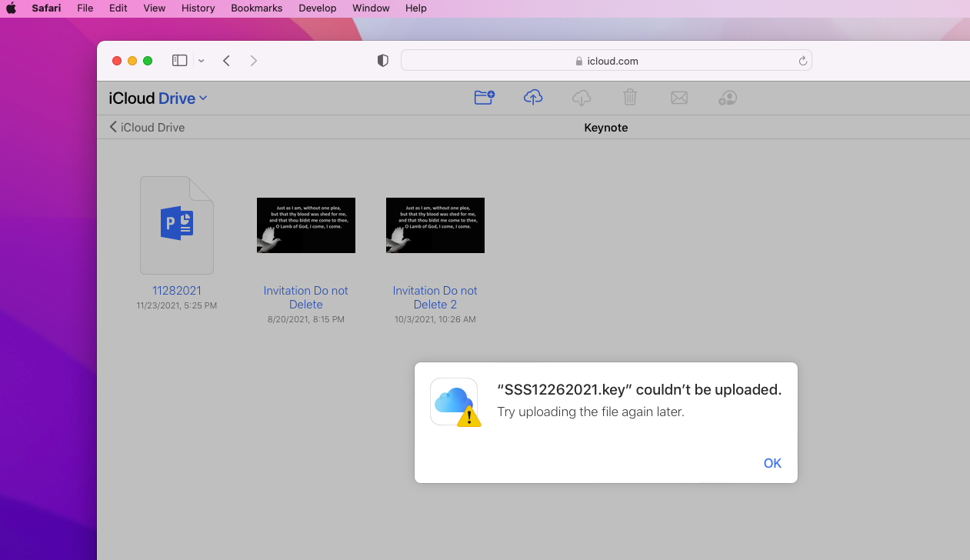Go back to iCloud Drive folder link

pos(147,127)
